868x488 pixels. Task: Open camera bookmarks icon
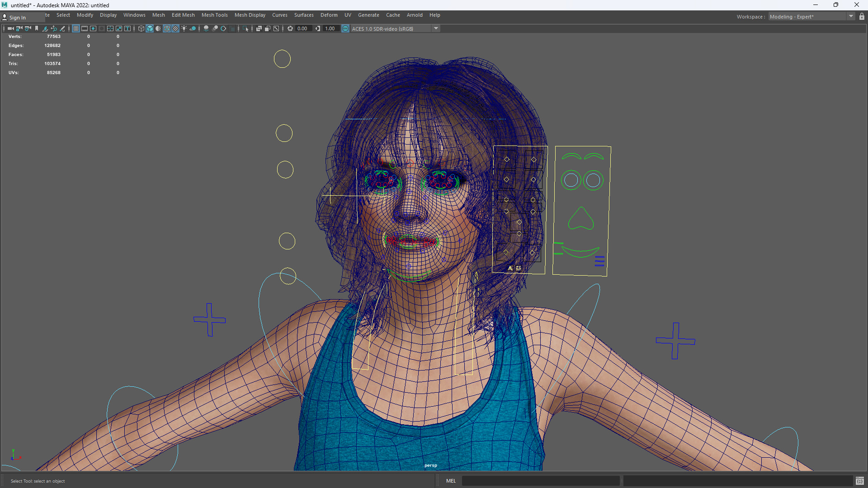(37, 28)
